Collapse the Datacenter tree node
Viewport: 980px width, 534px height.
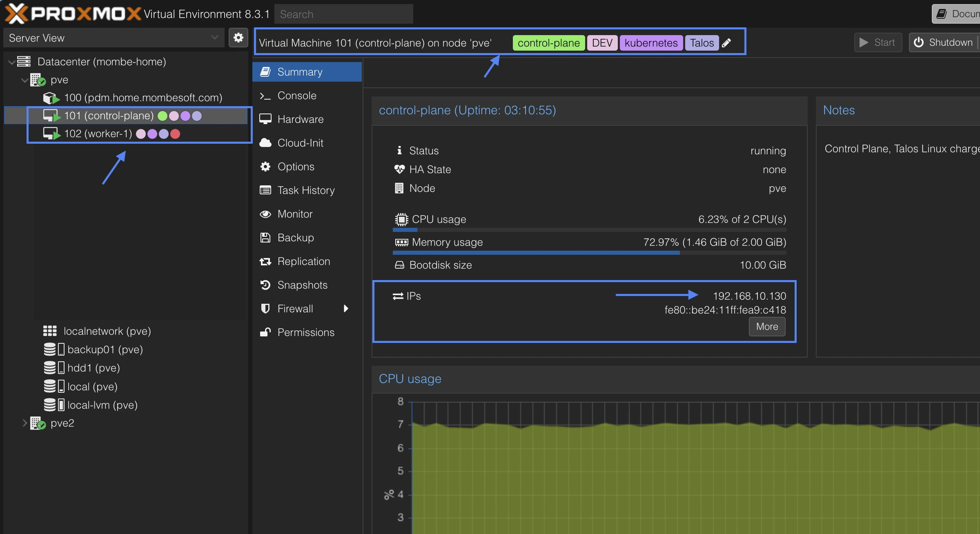(x=12, y=62)
